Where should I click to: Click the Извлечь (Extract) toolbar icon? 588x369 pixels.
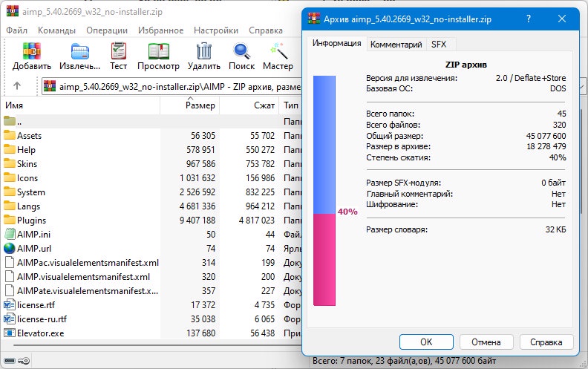tap(80, 51)
